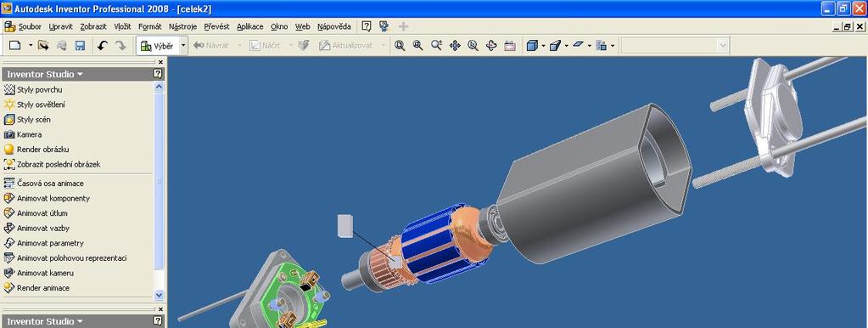Click the top Inventor Studio panel help icon
868x328 pixels.
158,74
